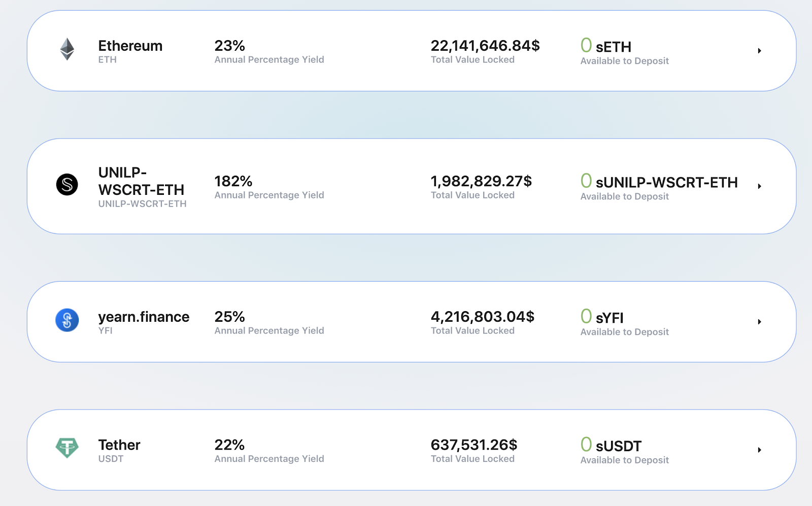Image resolution: width=812 pixels, height=506 pixels.
Task: Click Available to Deposit label under sUNILP-WSCRT-ETH
Action: (625, 196)
